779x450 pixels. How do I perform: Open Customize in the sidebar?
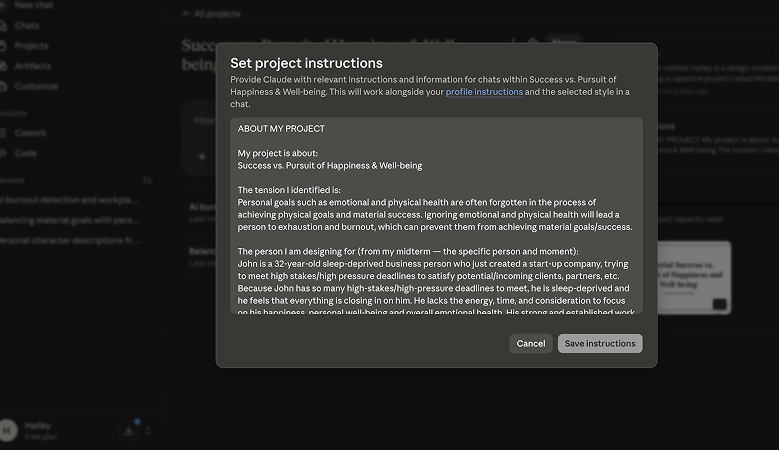pos(36,86)
